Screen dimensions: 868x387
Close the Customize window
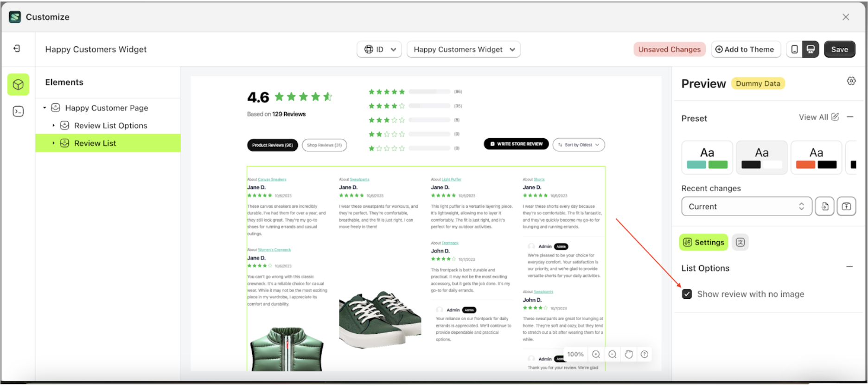point(846,17)
